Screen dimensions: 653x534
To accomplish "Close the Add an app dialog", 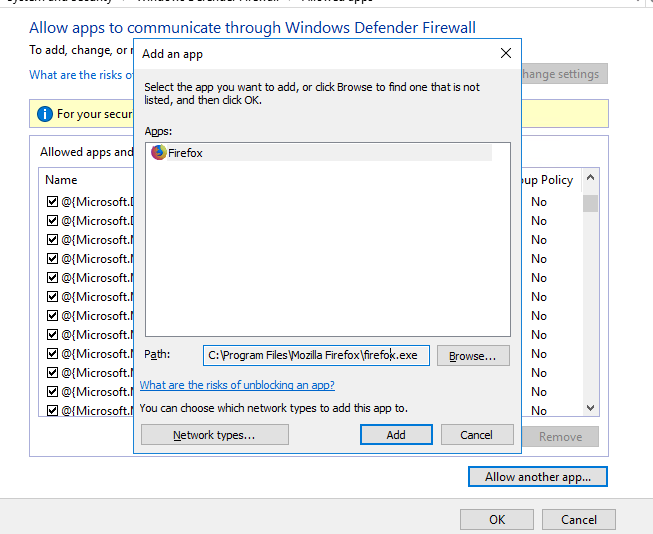I will click(506, 53).
